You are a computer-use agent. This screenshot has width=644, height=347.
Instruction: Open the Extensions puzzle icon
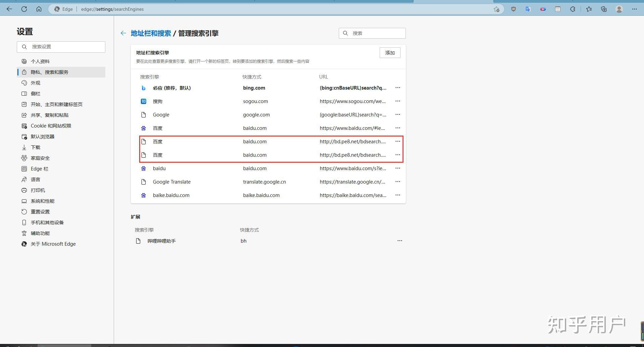[x=573, y=9]
